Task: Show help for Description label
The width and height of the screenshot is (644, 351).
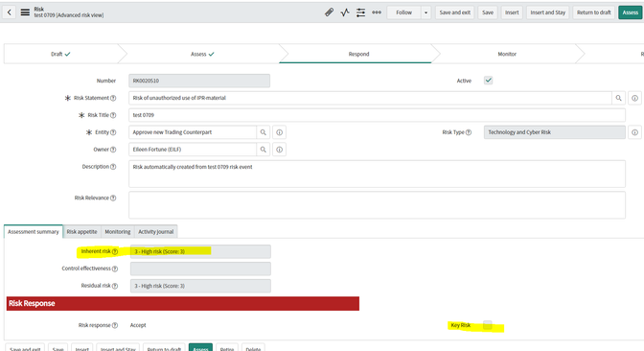Action: [x=113, y=167]
